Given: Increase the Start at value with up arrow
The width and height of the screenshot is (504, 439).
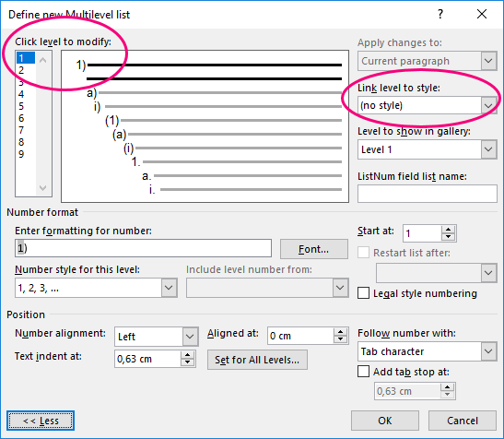Looking at the screenshot, I should coord(448,230).
